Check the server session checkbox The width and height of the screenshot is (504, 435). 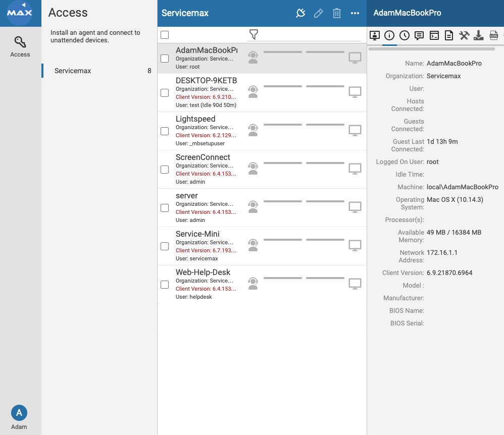[x=165, y=208]
